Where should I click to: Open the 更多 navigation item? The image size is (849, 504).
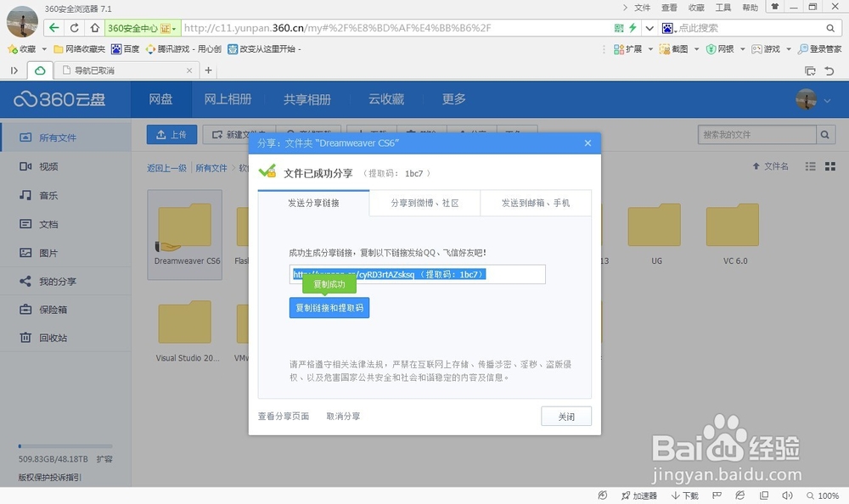(453, 99)
